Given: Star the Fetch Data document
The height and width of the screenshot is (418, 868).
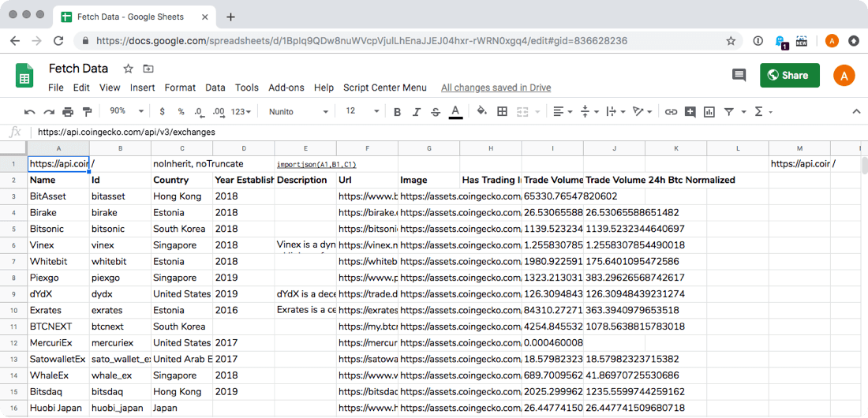Looking at the screenshot, I should pyautogui.click(x=128, y=69).
